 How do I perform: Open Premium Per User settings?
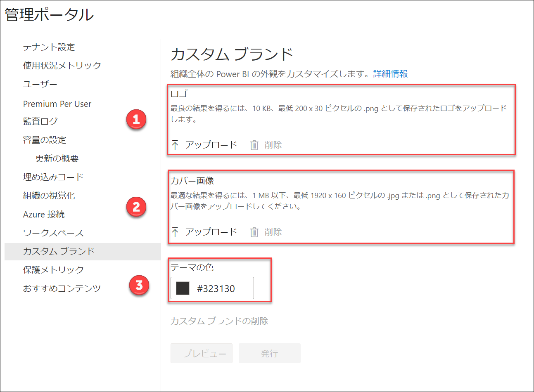[x=57, y=104]
